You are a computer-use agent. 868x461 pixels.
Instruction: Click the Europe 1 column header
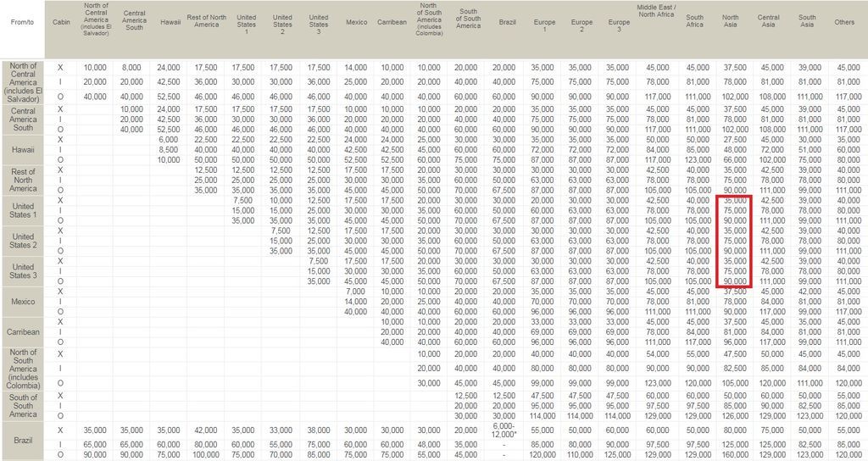[x=545, y=25]
